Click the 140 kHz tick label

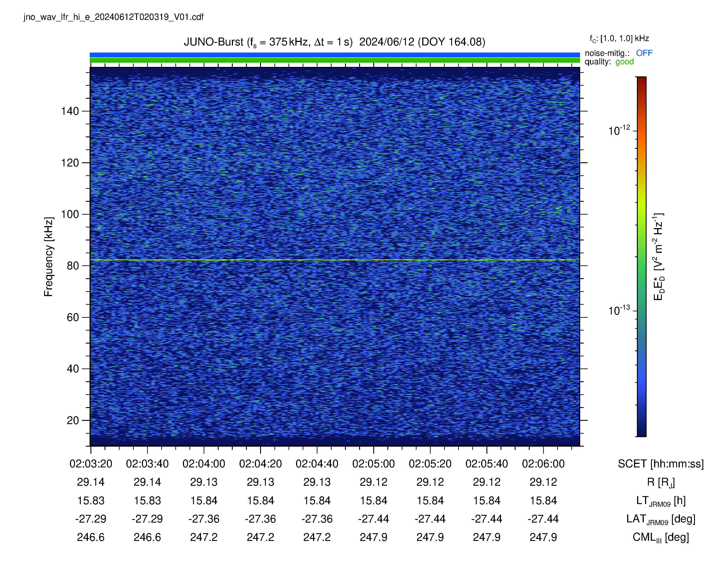tap(70, 111)
